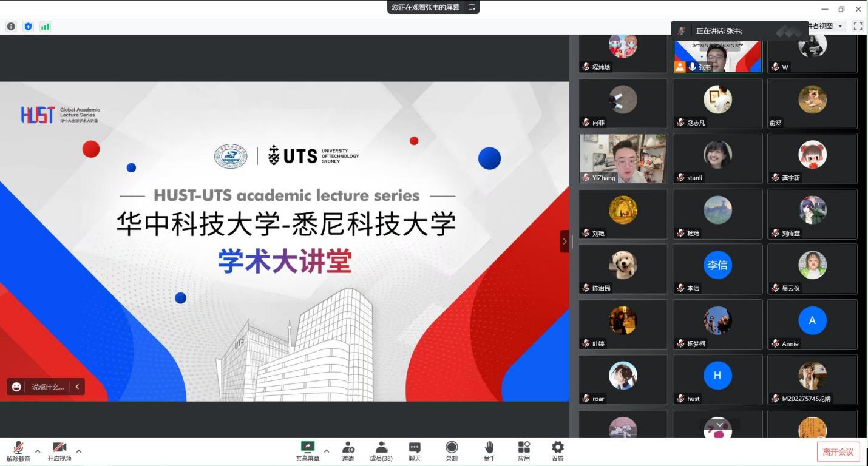Click the orange host badge on 张韦's tile
This screenshot has height=466, width=868.
[680, 67]
